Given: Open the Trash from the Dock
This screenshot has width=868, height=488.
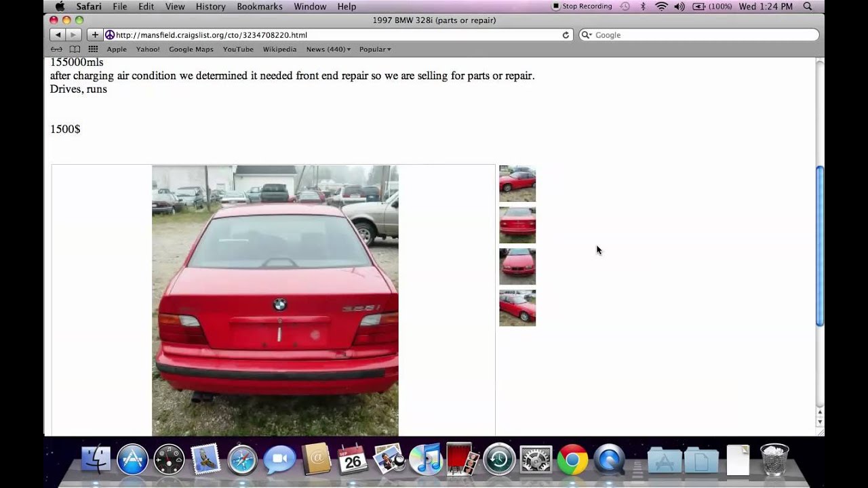Looking at the screenshot, I should pos(774,459).
